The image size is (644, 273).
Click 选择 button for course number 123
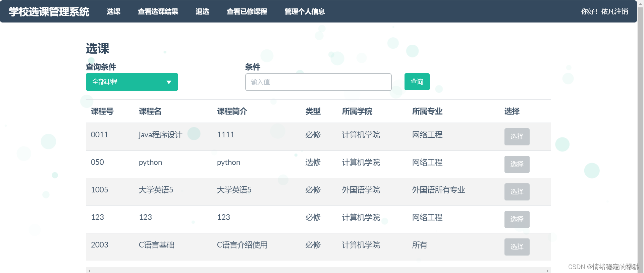click(517, 219)
